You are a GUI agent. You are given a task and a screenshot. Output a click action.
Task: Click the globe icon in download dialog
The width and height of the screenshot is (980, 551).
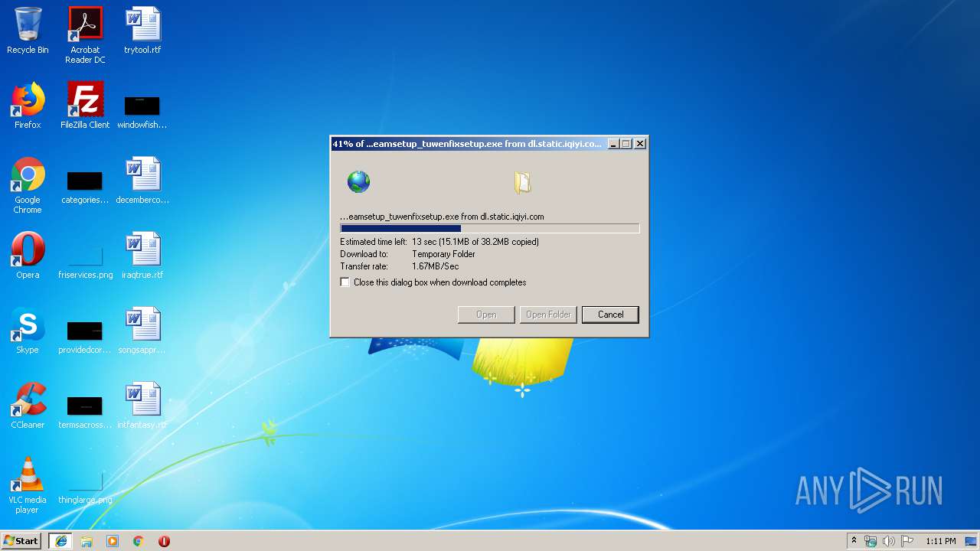coord(358,182)
